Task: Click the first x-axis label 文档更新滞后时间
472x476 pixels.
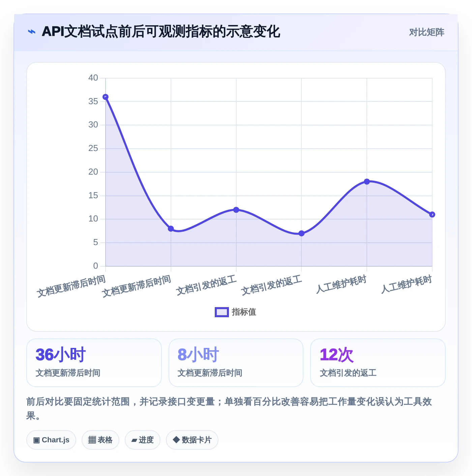Action: (x=71, y=286)
